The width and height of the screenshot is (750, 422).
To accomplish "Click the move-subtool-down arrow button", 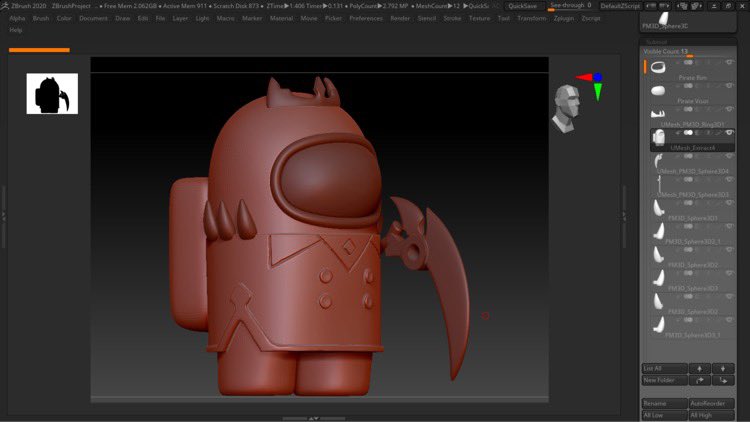I will pos(723,368).
